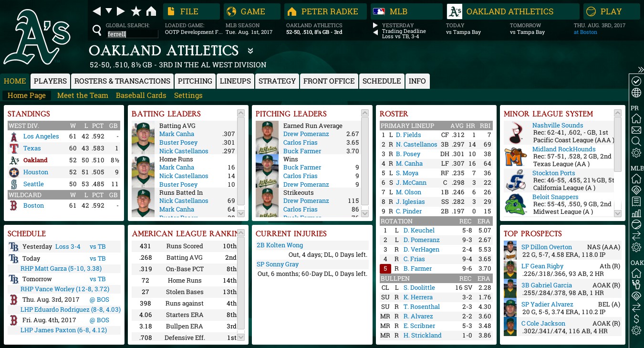644x348 pixels.
Task: Switch to the PITCHING tab
Action: [195, 81]
